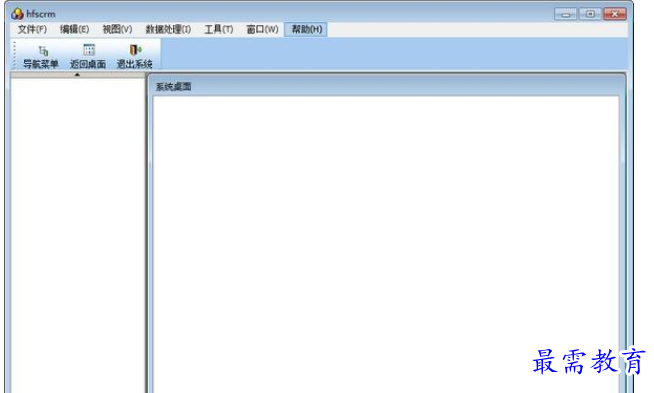The image size is (654, 393).
Task: Open the 窗口(W) menu
Action: pyautogui.click(x=262, y=29)
